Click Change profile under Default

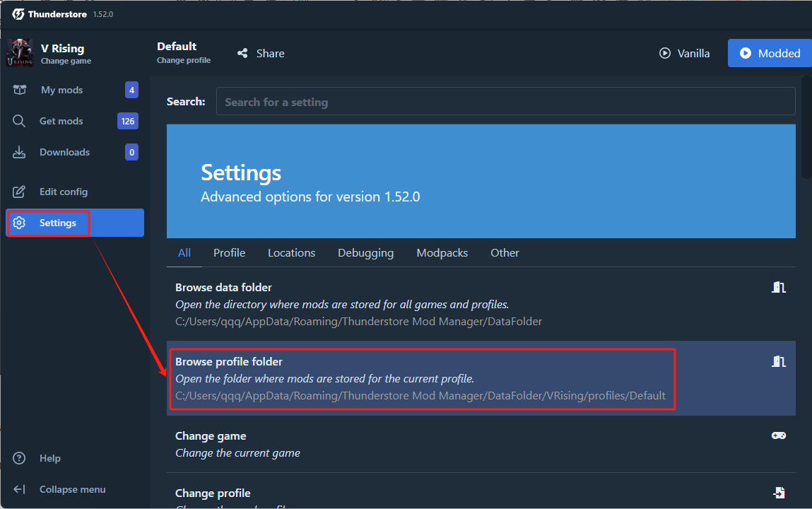pos(184,60)
